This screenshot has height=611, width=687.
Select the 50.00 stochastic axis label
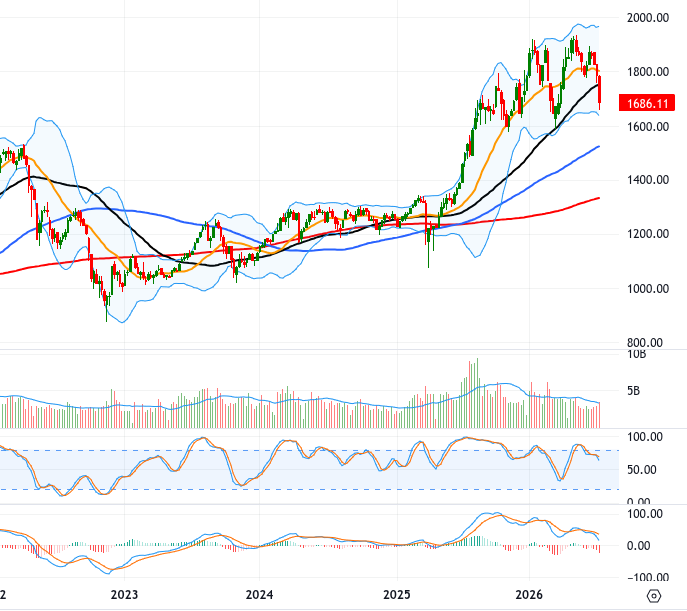[642, 470]
